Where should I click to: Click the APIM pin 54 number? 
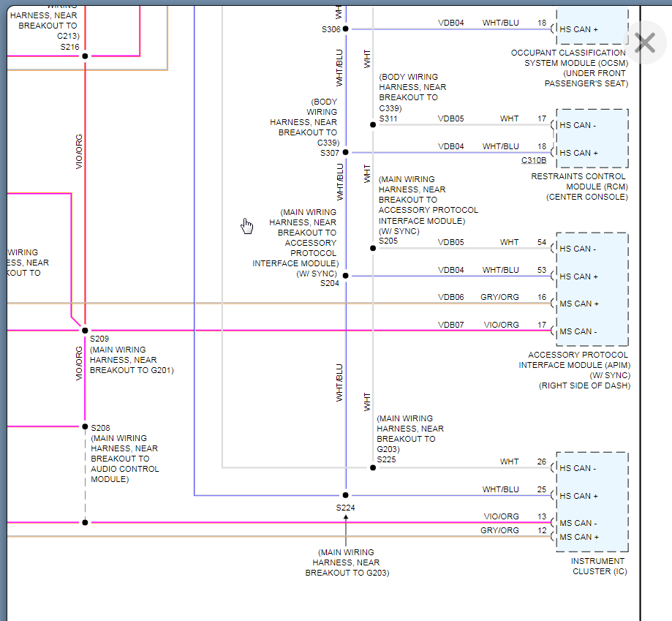pyautogui.click(x=542, y=242)
